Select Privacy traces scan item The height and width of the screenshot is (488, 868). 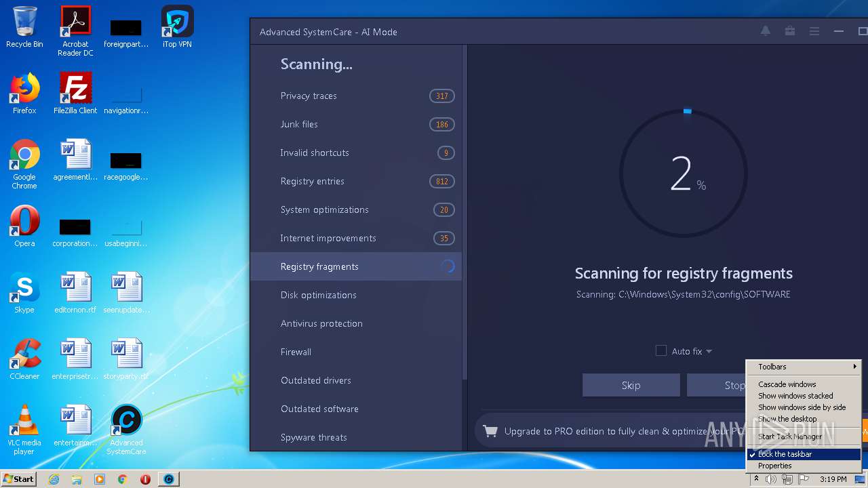coord(356,96)
